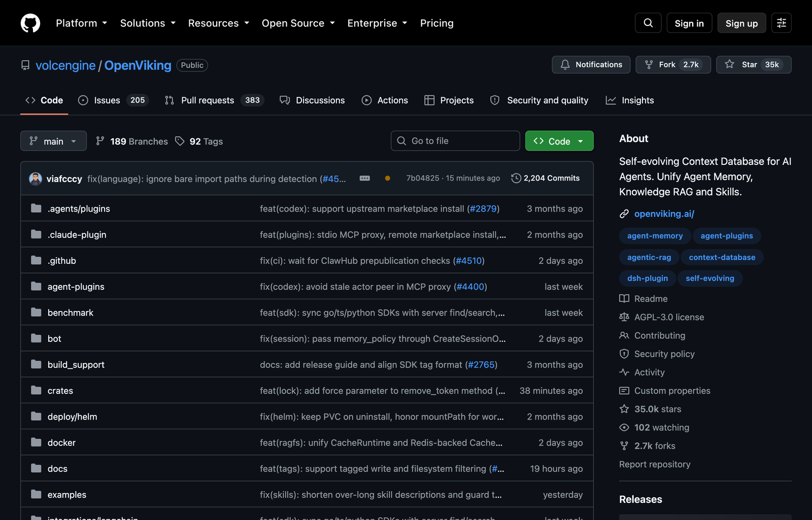
Task: Click the book icon beside Readme
Action: (x=624, y=298)
